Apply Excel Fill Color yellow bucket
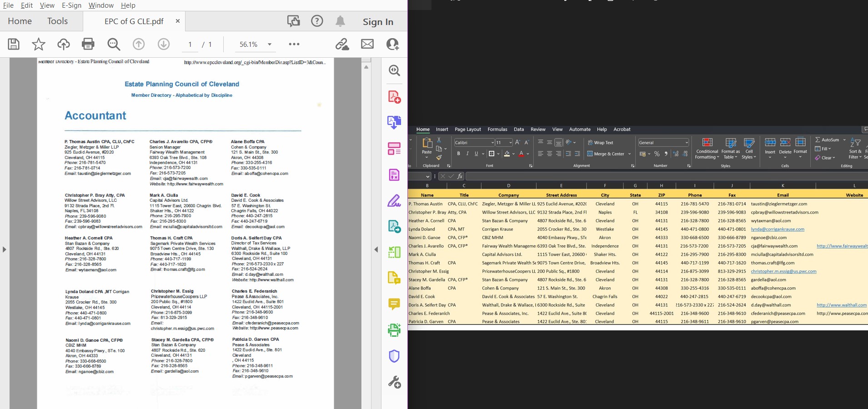868x409 pixels. pyautogui.click(x=507, y=154)
